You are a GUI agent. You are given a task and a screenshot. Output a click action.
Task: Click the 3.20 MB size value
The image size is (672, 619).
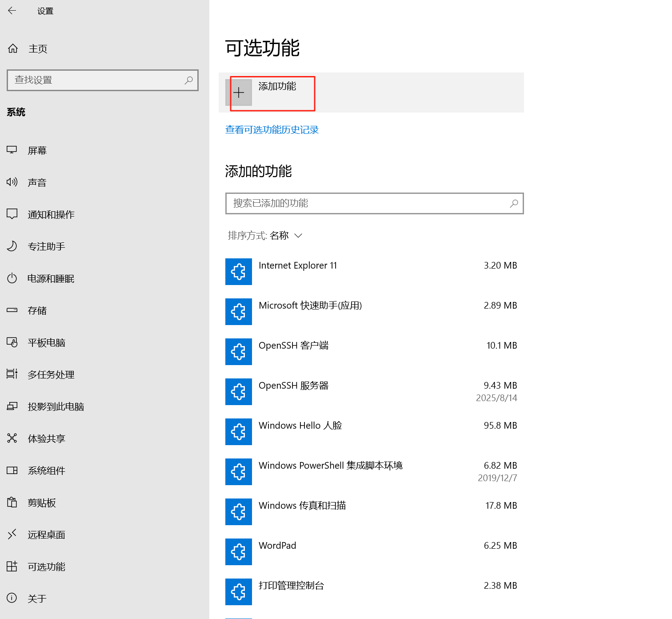(x=500, y=265)
